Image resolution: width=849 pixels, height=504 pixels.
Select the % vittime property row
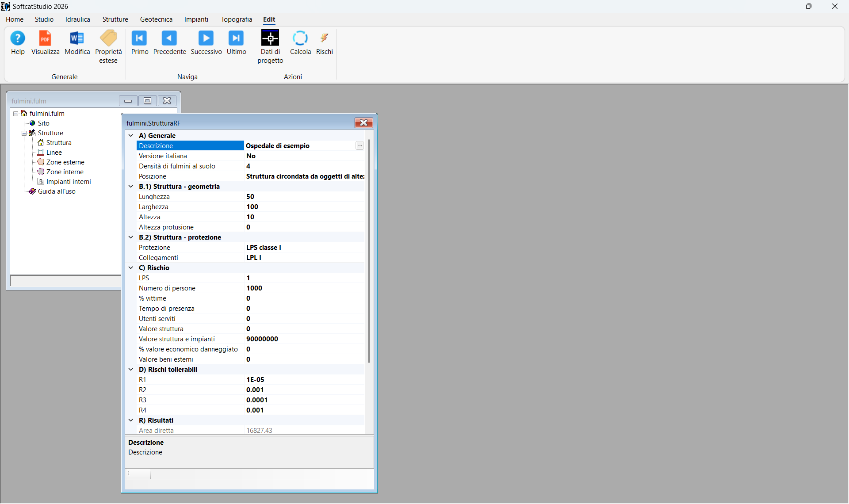pyautogui.click(x=251, y=298)
